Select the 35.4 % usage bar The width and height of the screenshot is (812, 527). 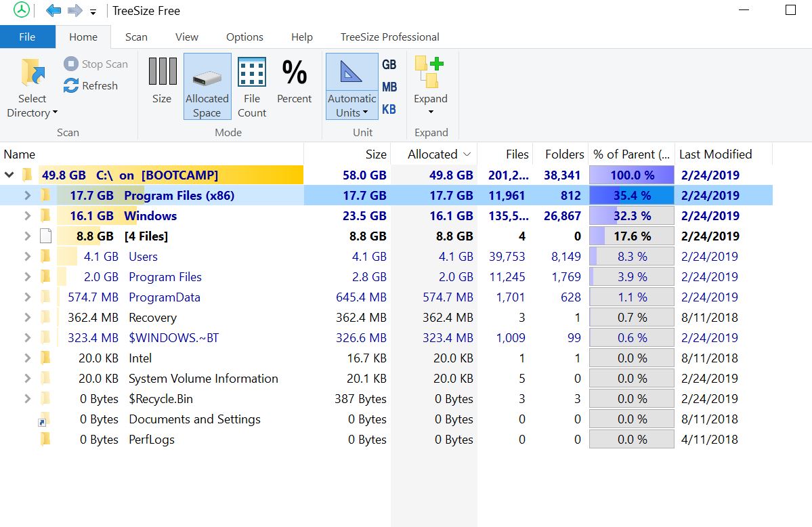tap(632, 195)
